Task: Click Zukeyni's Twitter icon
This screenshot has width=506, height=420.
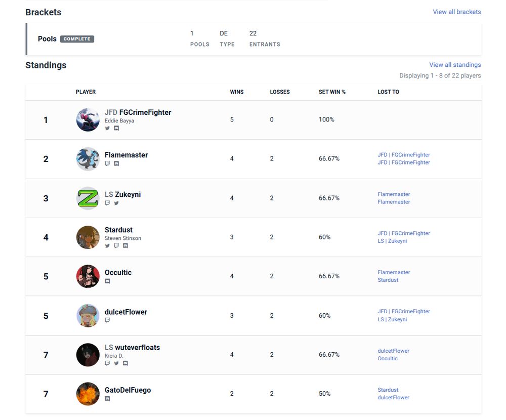Action: click(x=116, y=203)
